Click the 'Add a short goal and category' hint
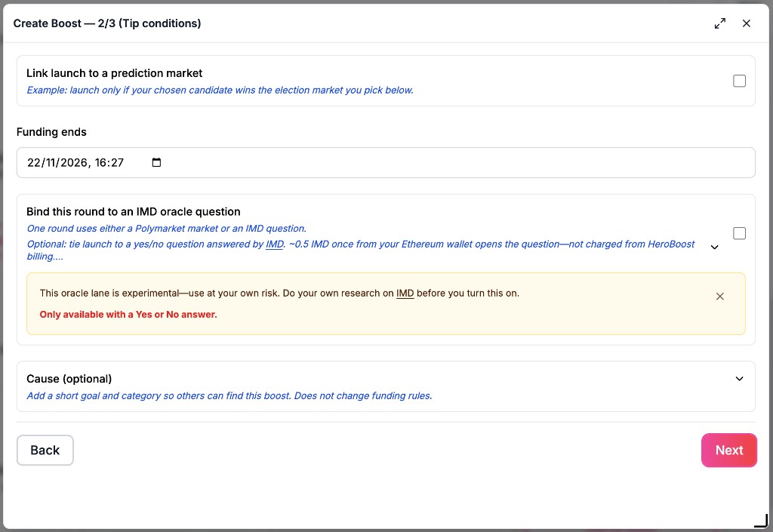 (229, 396)
